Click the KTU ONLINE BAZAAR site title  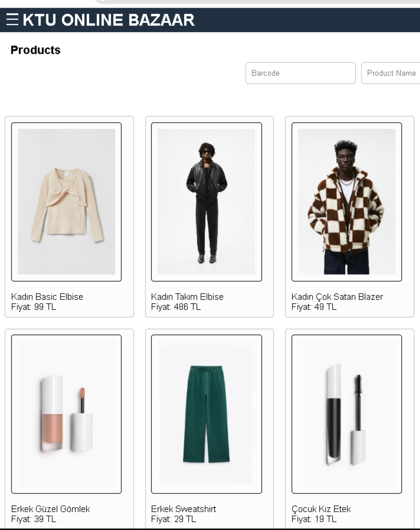coord(109,20)
